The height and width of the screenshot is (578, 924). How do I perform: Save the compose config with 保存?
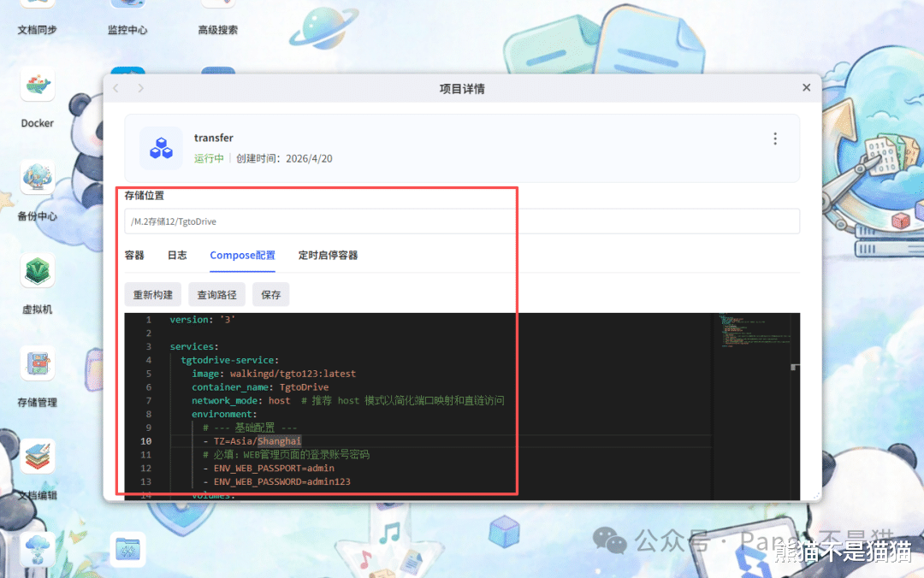click(x=271, y=295)
